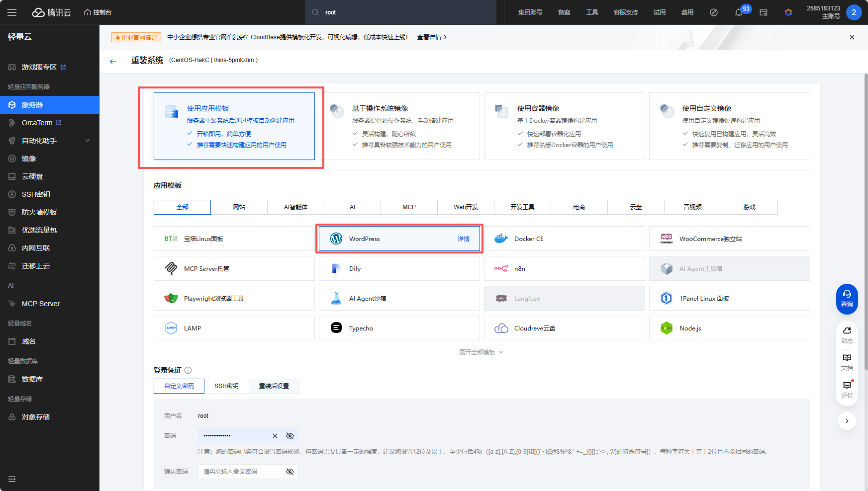
Task: Expand 展开全部模板 to show all templates
Action: (x=481, y=352)
